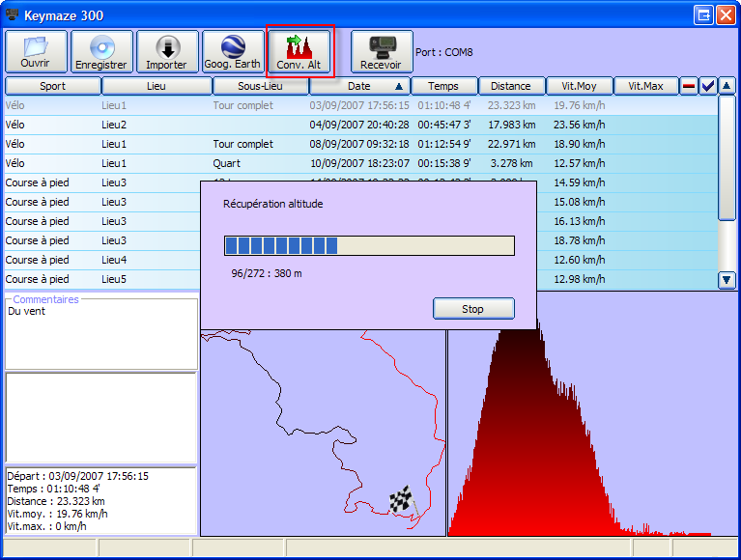Click into the Commentaires text box

(x=101, y=336)
